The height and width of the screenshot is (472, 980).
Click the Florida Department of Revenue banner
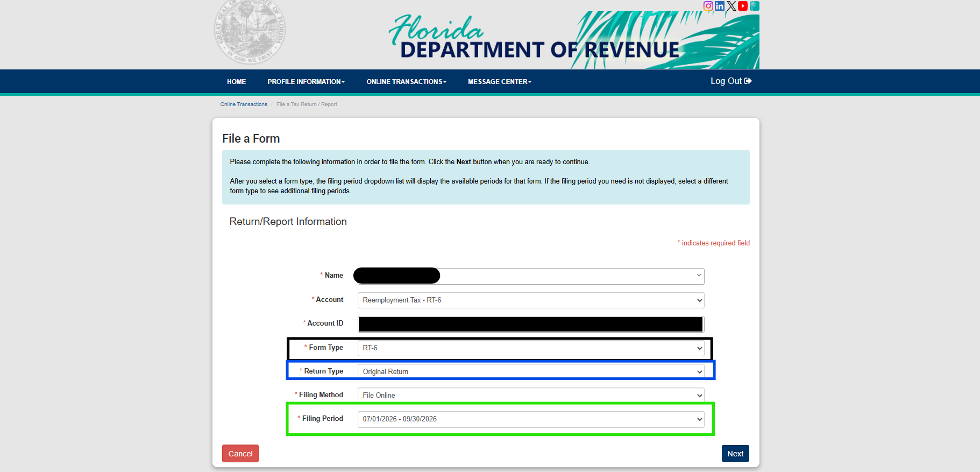[x=573, y=40]
